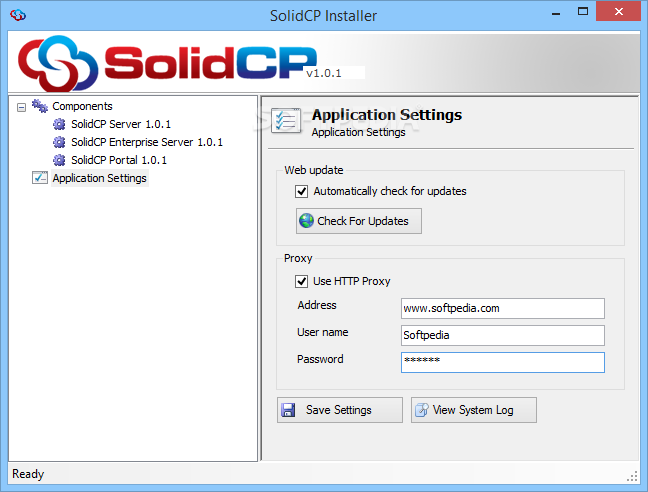The image size is (648, 492).
Task: Open Application Settings in the tree
Action: (100, 178)
